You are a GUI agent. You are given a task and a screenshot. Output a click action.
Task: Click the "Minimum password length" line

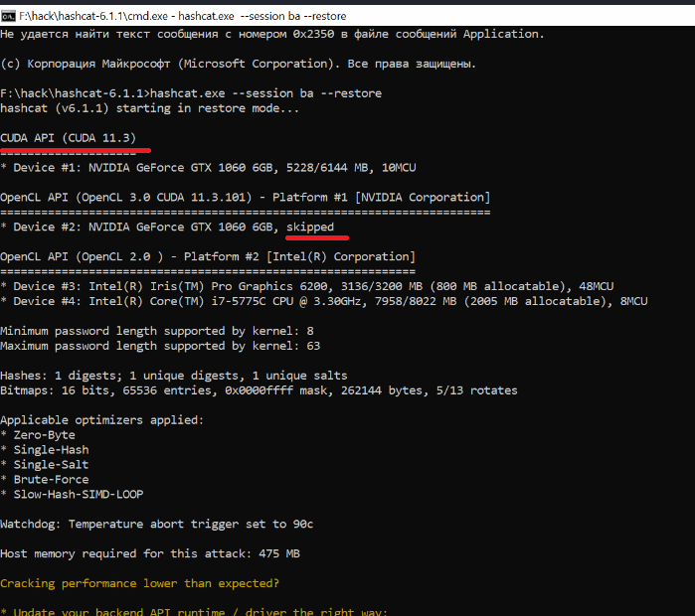[157, 331]
